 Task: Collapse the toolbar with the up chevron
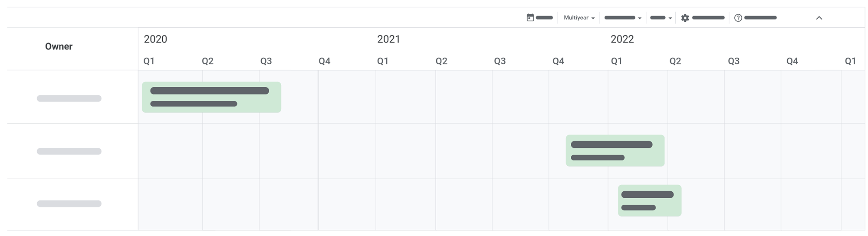click(819, 18)
